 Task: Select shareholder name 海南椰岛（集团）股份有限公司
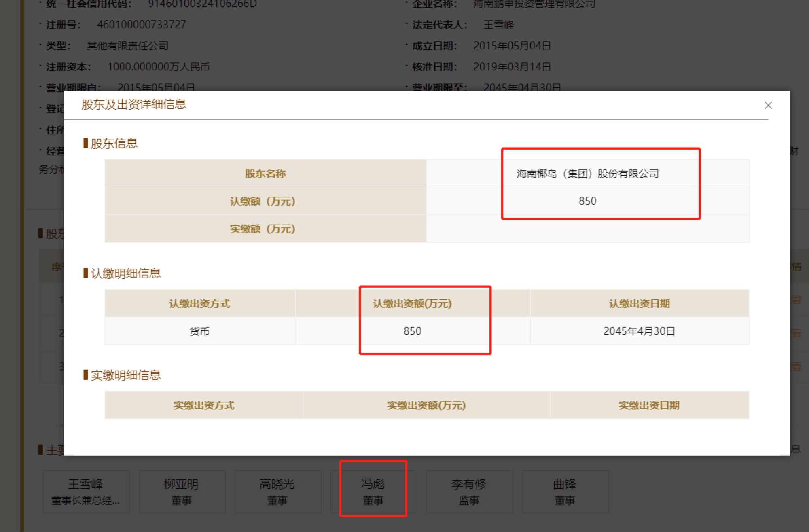tap(587, 174)
